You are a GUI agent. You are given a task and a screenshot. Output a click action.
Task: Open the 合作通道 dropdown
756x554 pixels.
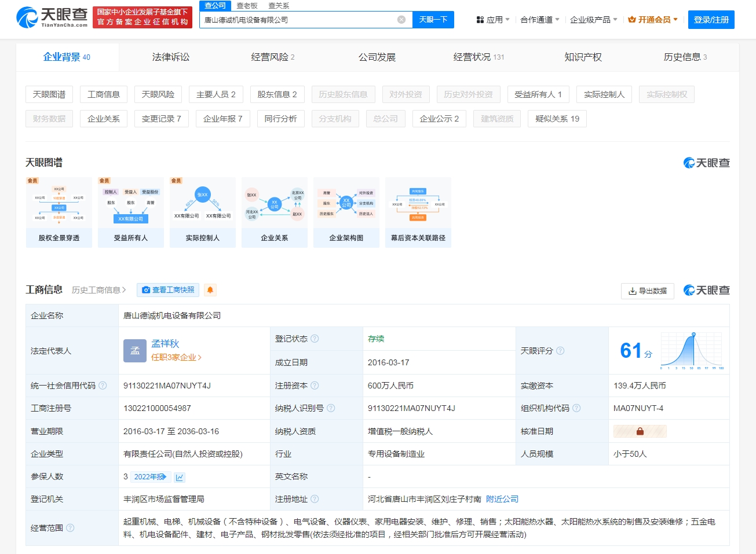[x=540, y=20]
